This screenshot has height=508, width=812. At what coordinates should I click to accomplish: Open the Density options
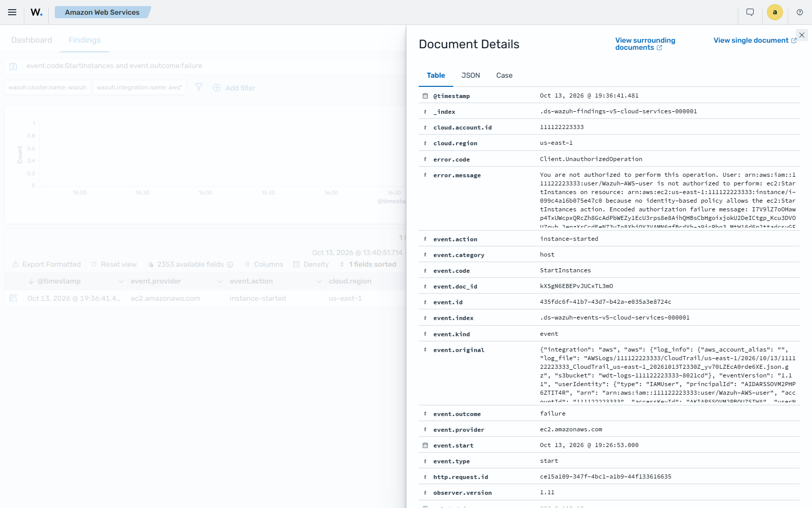point(311,265)
